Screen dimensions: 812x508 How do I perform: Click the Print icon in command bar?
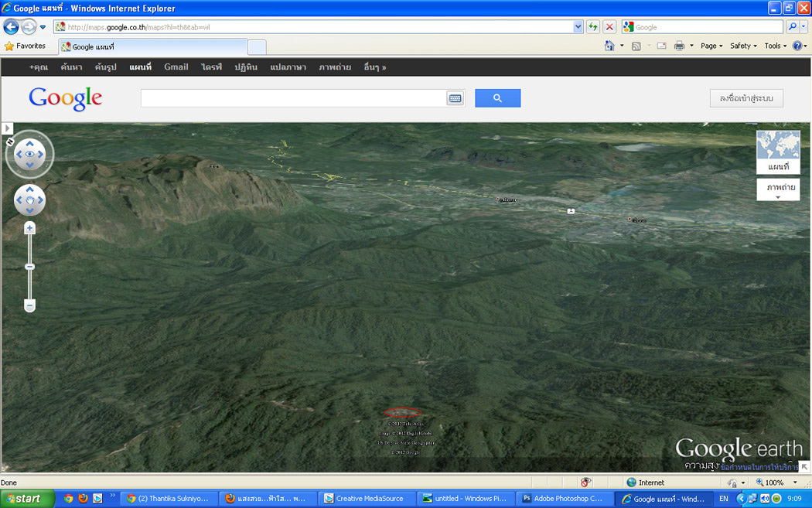pos(679,46)
